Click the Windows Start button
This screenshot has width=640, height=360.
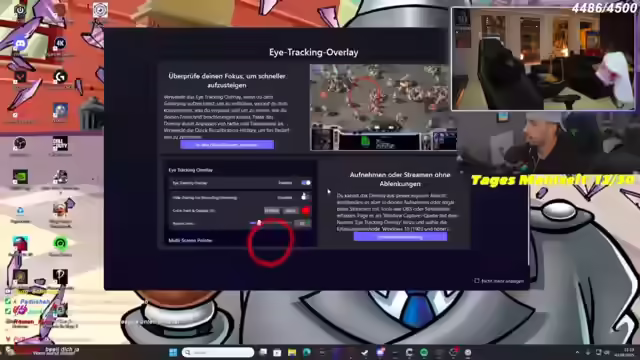(173, 352)
